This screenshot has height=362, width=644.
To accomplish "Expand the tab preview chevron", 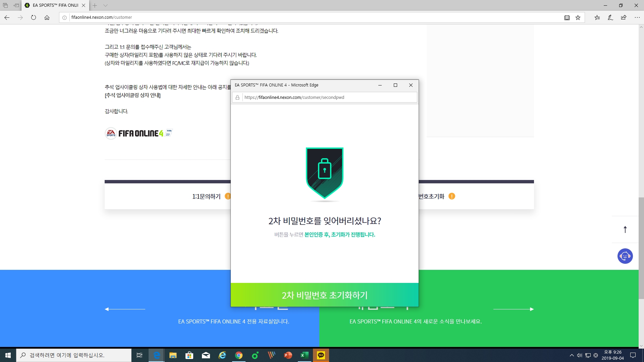I will pos(105,5).
